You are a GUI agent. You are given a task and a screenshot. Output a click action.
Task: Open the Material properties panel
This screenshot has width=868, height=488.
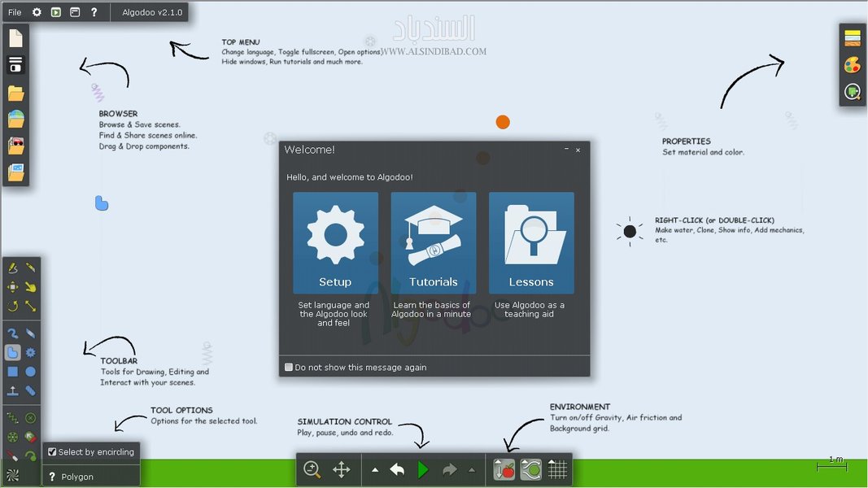click(x=853, y=37)
